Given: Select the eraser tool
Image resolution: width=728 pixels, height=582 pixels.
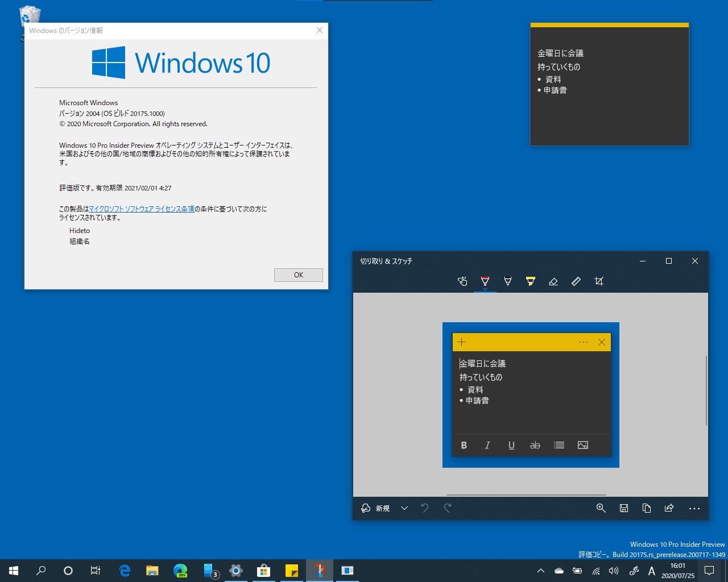Looking at the screenshot, I should pyautogui.click(x=553, y=281).
